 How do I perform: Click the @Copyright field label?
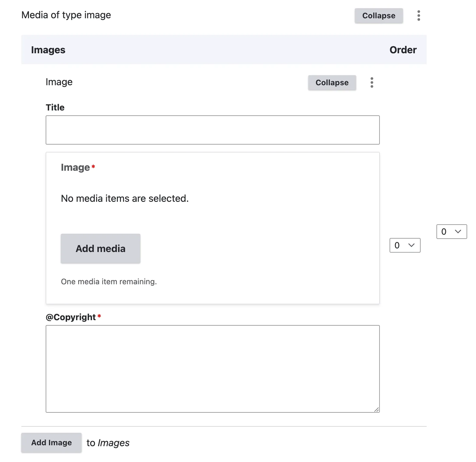[71, 317]
